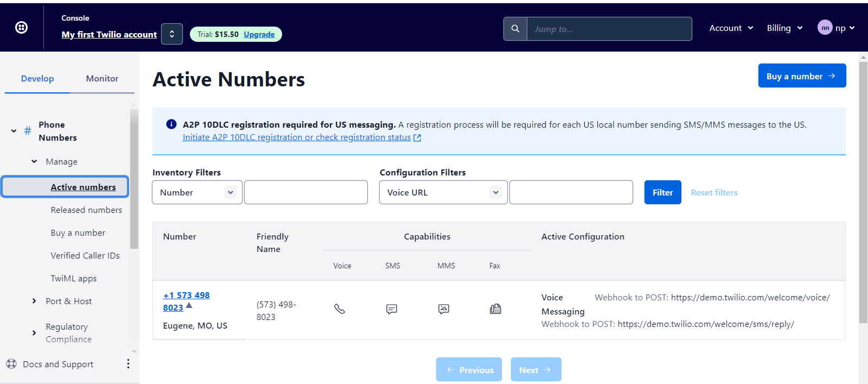Click the Docs and Support lifebuoy icon
This screenshot has height=384, width=868.
[x=11, y=364]
